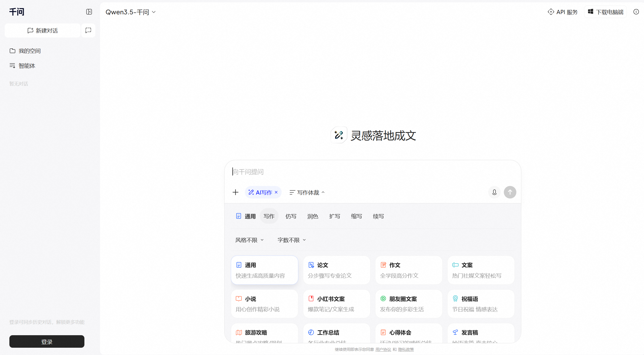644x355 pixels.
Task: Click the 作文 card icon
Action: [x=383, y=265]
